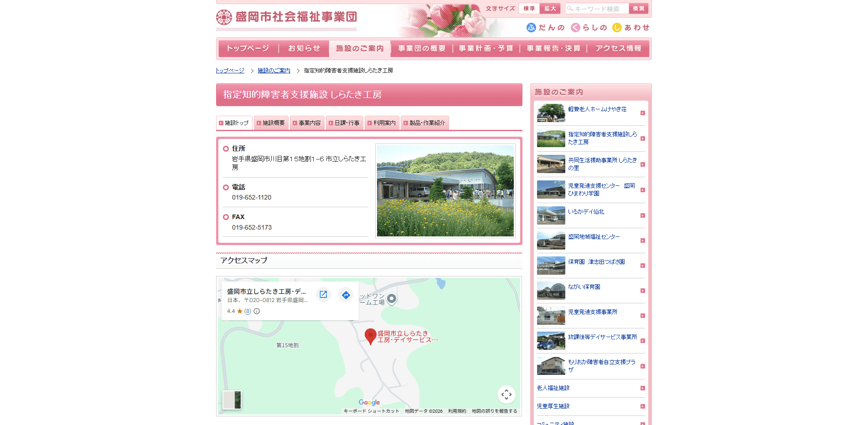Switch to the 施設概要 tab

[271, 123]
